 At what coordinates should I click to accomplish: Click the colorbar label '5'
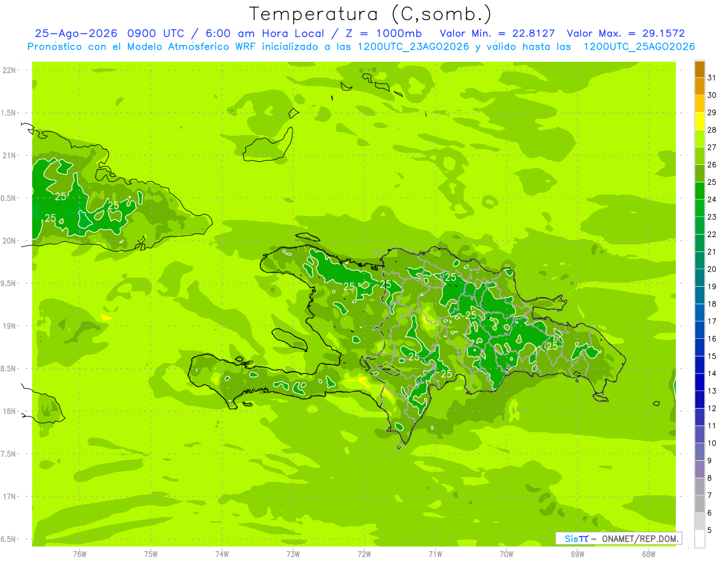pos(709,530)
